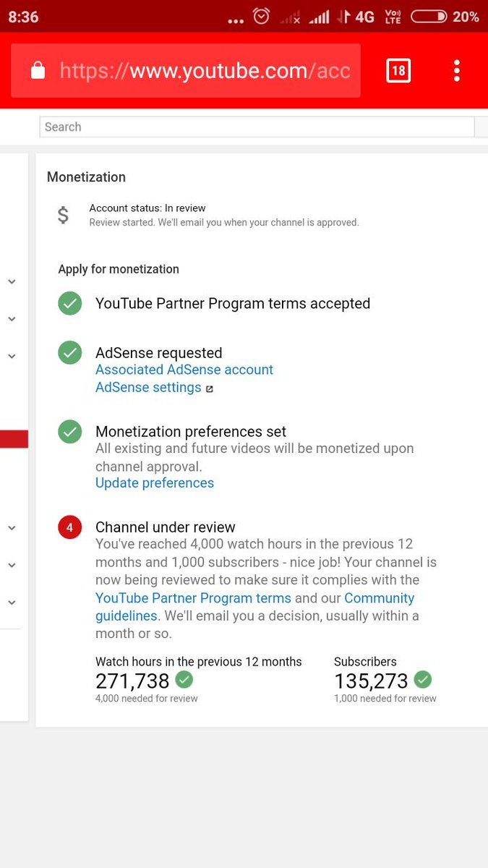Tap the battery indicator in status bar
488x868 pixels.
[428, 16]
